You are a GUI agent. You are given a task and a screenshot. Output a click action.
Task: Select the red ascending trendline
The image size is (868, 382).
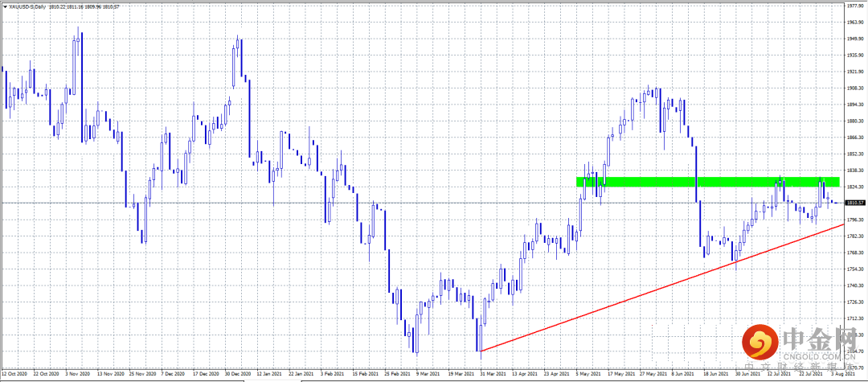tap(662, 287)
